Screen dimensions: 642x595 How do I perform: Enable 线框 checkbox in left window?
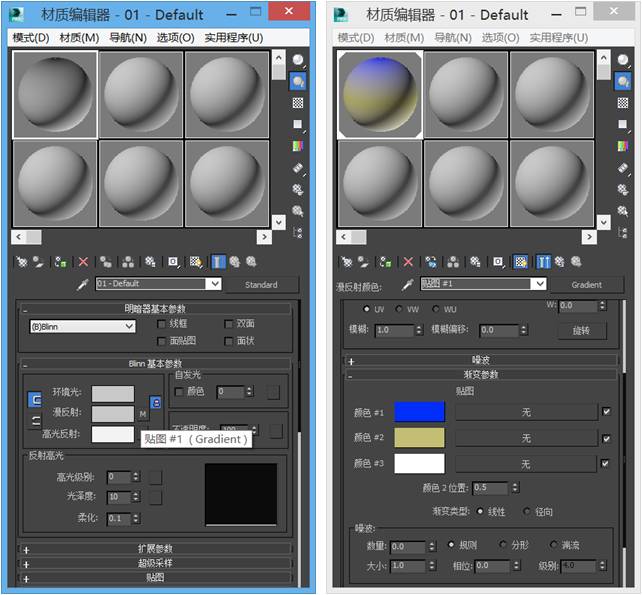coord(162,324)
